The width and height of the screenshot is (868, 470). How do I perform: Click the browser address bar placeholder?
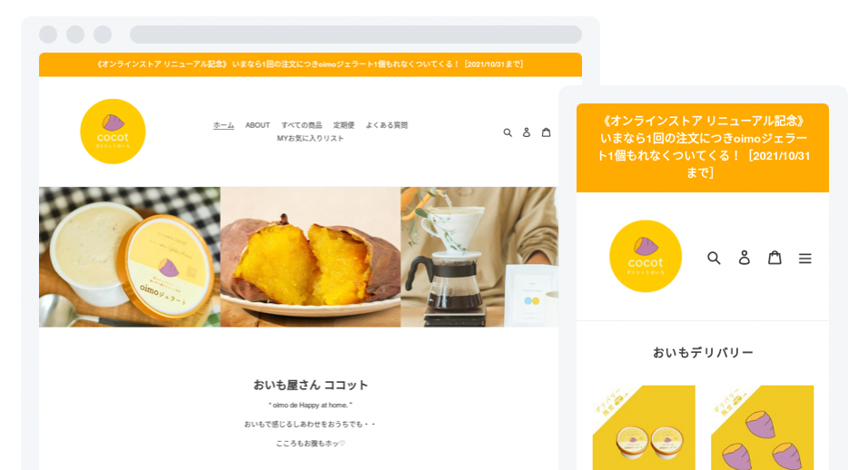pos(355,34)
